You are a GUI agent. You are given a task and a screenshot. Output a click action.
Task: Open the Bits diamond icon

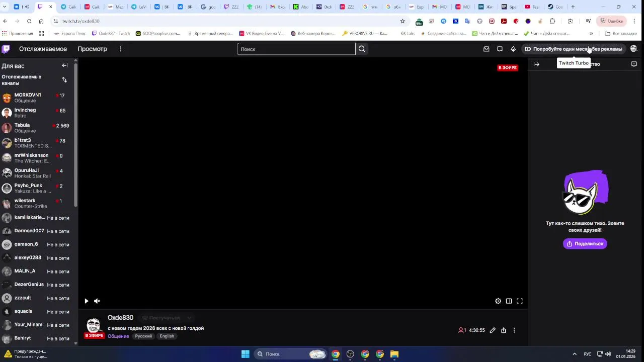(513, 49)
